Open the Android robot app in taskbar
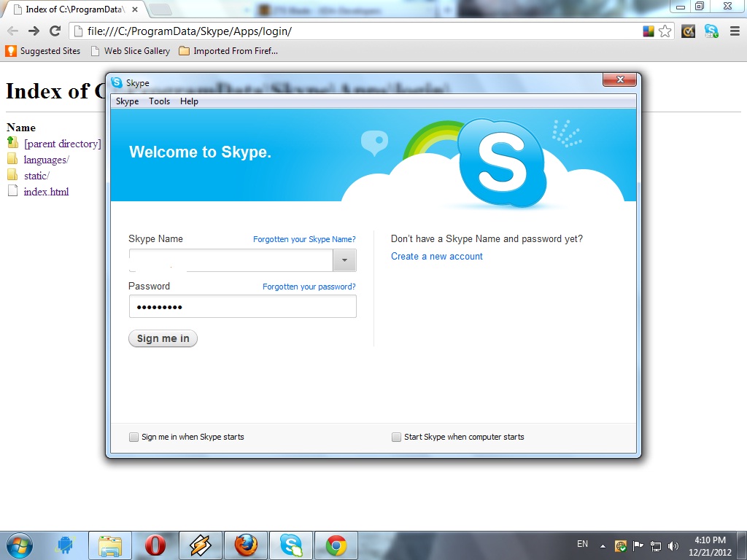 [x=65, y=545]
